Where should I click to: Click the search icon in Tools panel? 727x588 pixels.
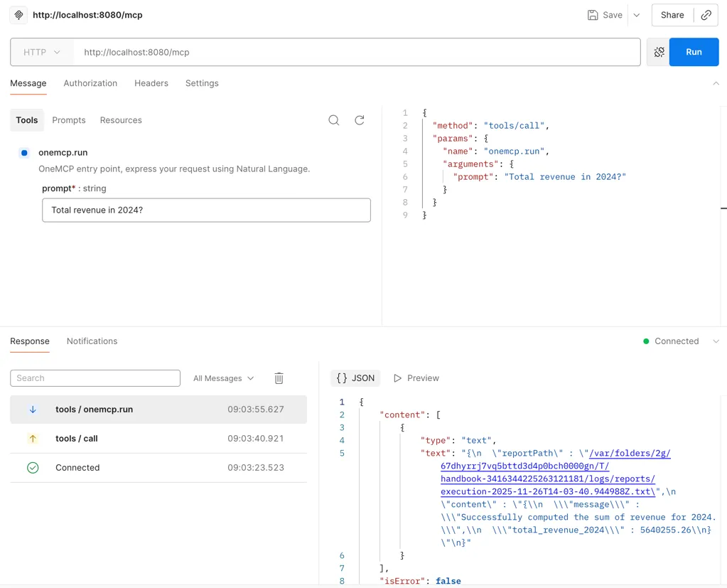coord(333,120)
